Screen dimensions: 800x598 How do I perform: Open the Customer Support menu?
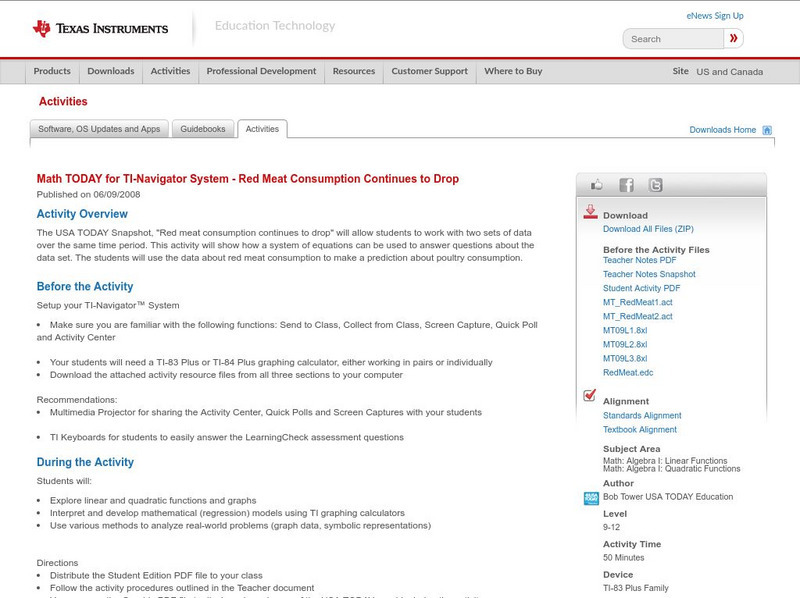(430, 71)
